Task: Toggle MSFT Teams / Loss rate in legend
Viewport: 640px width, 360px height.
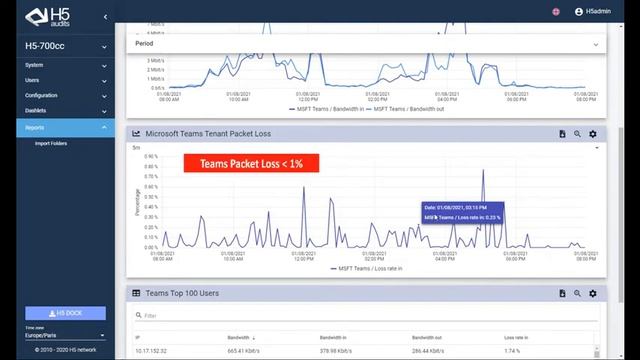Action: 366,269
